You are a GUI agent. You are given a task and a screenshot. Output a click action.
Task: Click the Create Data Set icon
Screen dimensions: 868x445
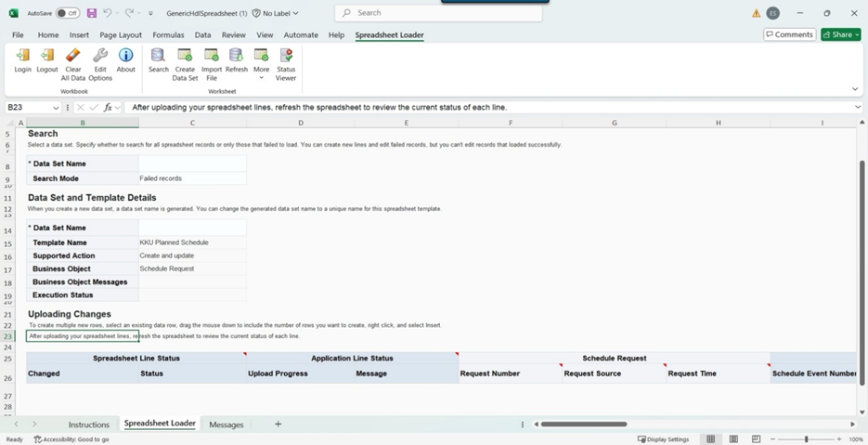point(185,58)
